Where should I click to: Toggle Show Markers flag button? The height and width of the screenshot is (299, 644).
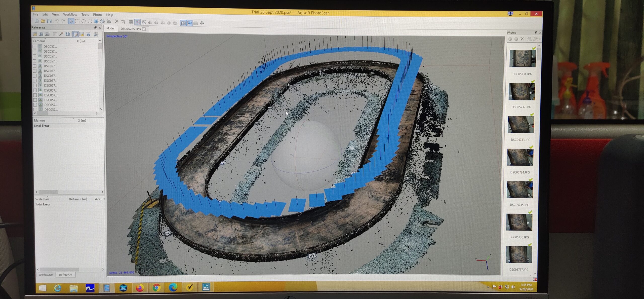(189, 23)
